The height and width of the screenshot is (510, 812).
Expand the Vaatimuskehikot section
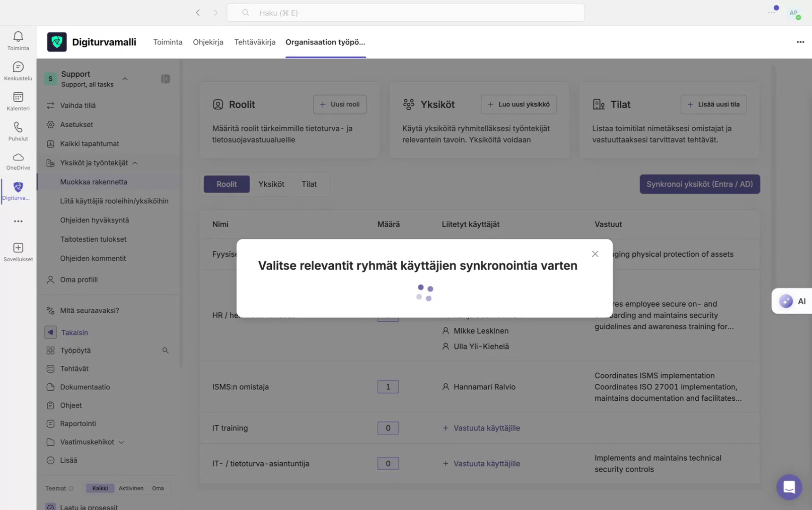[x=121, y=442]
